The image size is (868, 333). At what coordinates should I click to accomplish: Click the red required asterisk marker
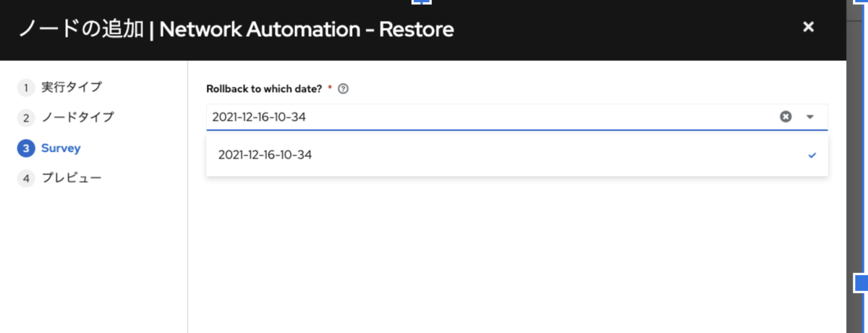tap(331, 88)
